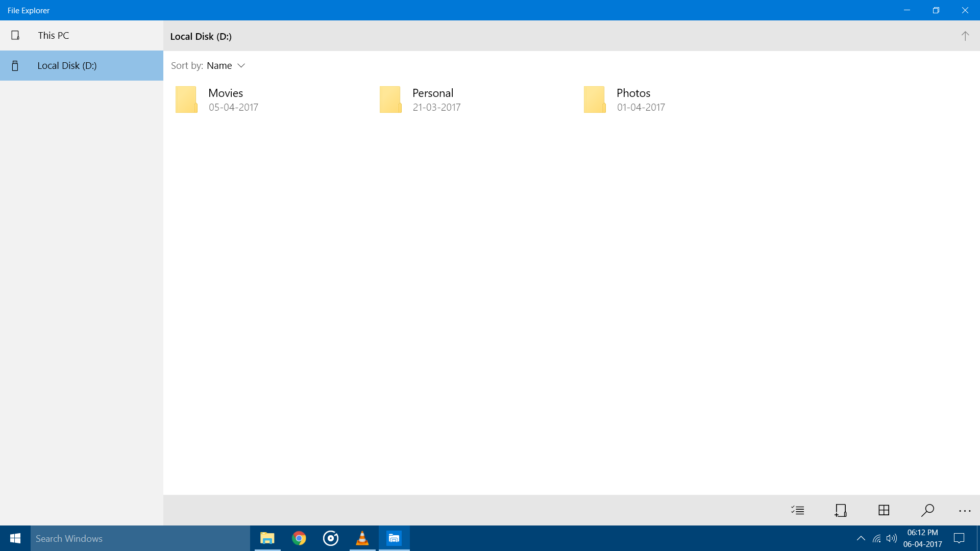
Task: Open the more options ellipsis menu
Action: (965, 511)
